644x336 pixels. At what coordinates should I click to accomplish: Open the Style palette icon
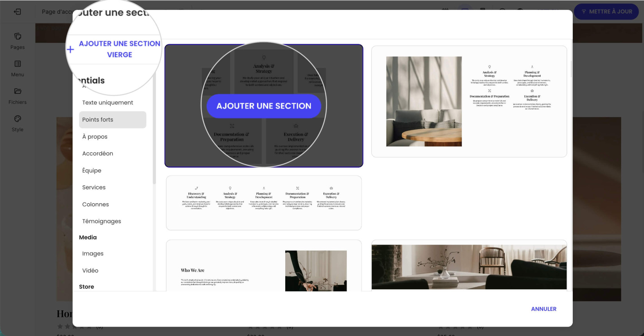point(18,119)
